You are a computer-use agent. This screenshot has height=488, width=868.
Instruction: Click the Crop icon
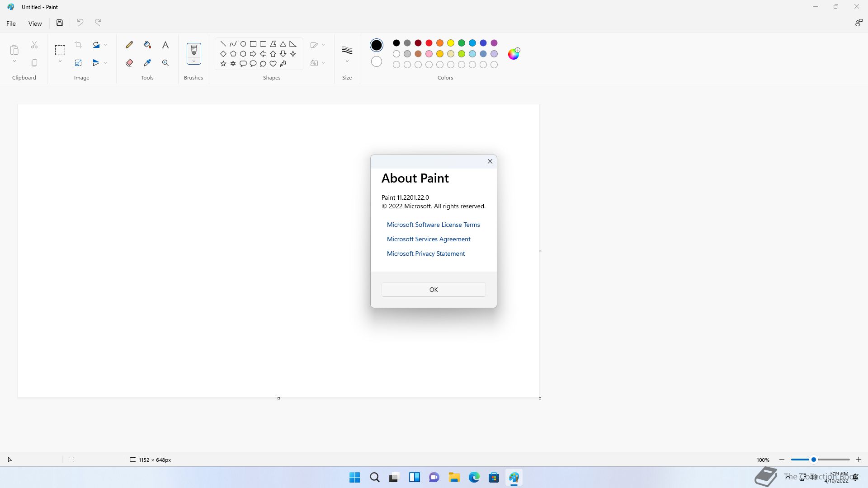pos(78,45)
